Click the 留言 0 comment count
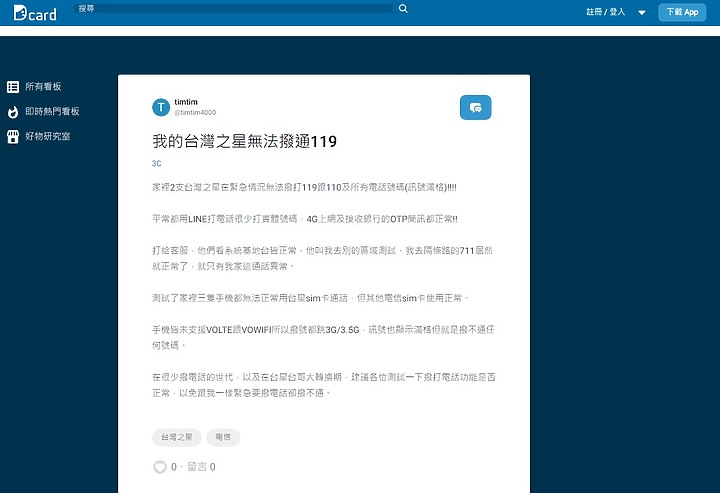This screenshot has width=720, height=493. point(201,467)
